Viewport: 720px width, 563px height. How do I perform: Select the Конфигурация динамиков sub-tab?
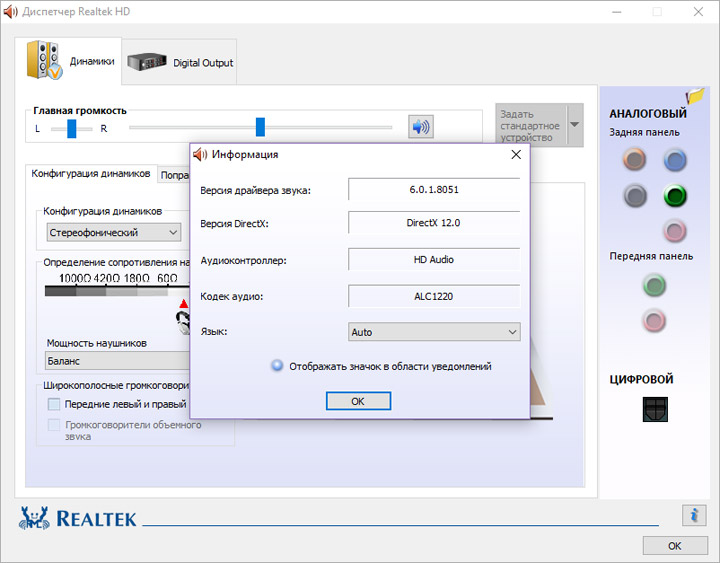(x=91, y=174)
